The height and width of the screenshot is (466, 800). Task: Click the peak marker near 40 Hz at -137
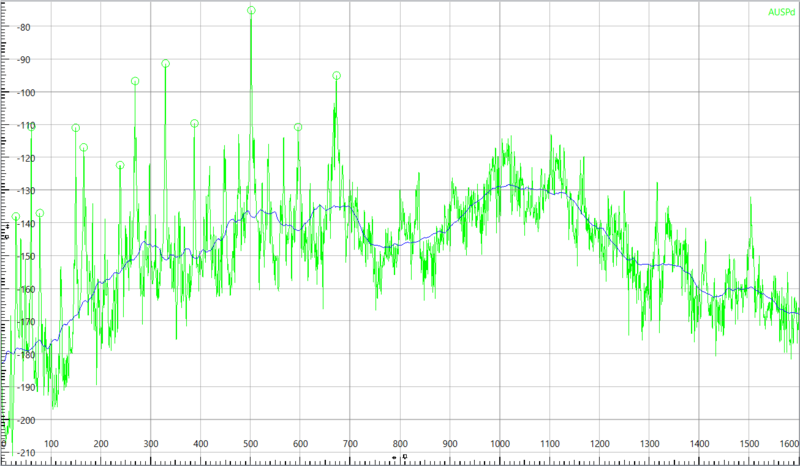pos(40,213)
